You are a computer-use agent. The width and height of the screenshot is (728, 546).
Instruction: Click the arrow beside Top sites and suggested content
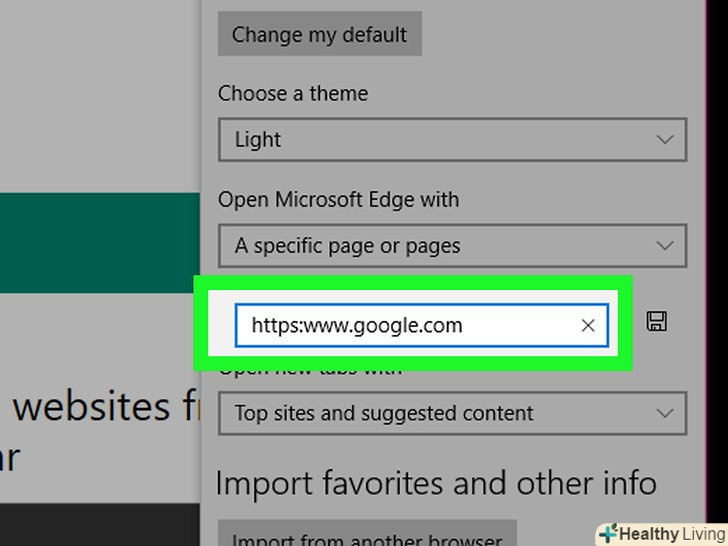pyautogui.click(x=665, y=413)
